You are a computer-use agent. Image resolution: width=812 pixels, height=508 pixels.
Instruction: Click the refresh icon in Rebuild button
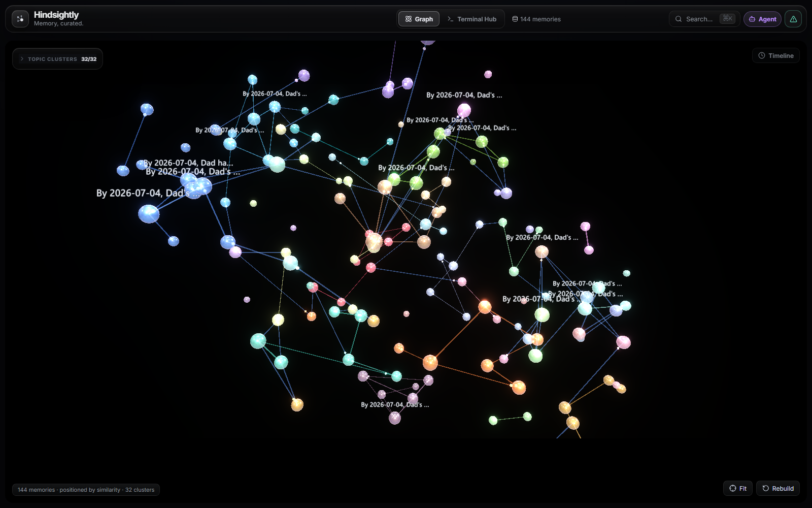(x=765, y=488)
